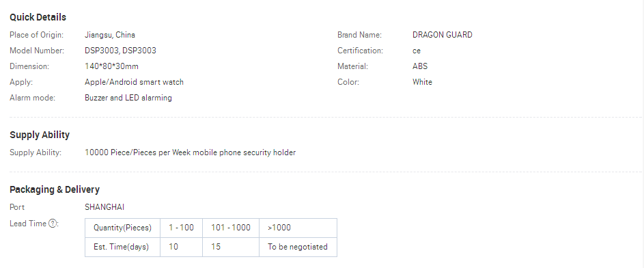Screen dimensions: 644x268
Task: Click the Apple/Android smart watch text
Action: click(x=134, y=82)
